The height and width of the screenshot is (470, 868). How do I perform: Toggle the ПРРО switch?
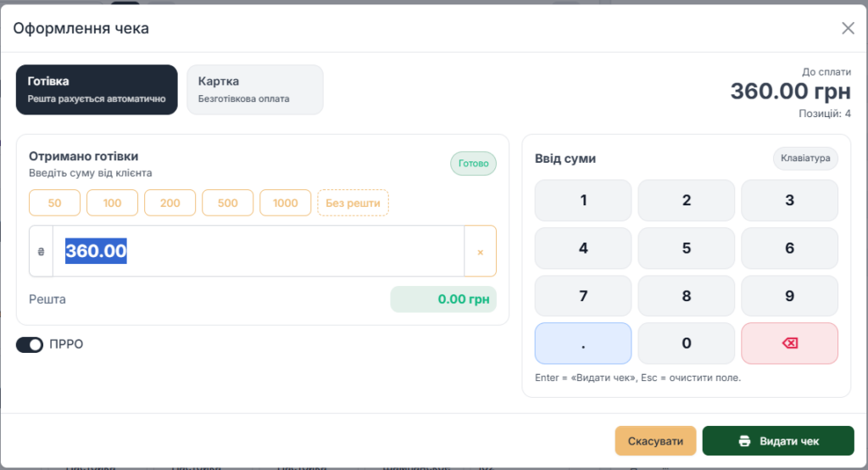click(30, 344)
